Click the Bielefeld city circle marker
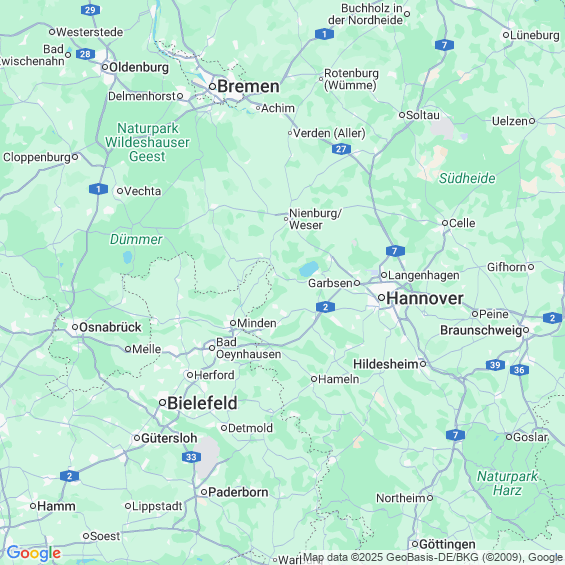The image size is (565, 565). [163, 402]
